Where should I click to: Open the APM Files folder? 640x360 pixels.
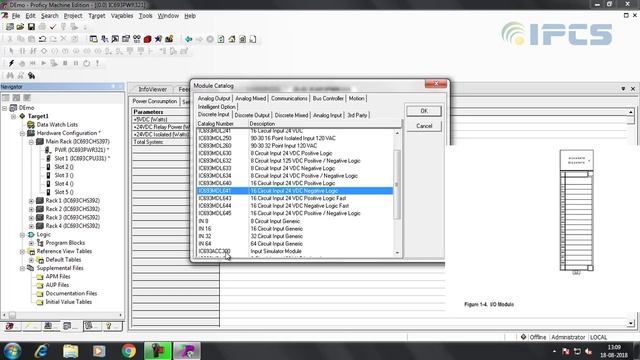click(x=58, y=276)
